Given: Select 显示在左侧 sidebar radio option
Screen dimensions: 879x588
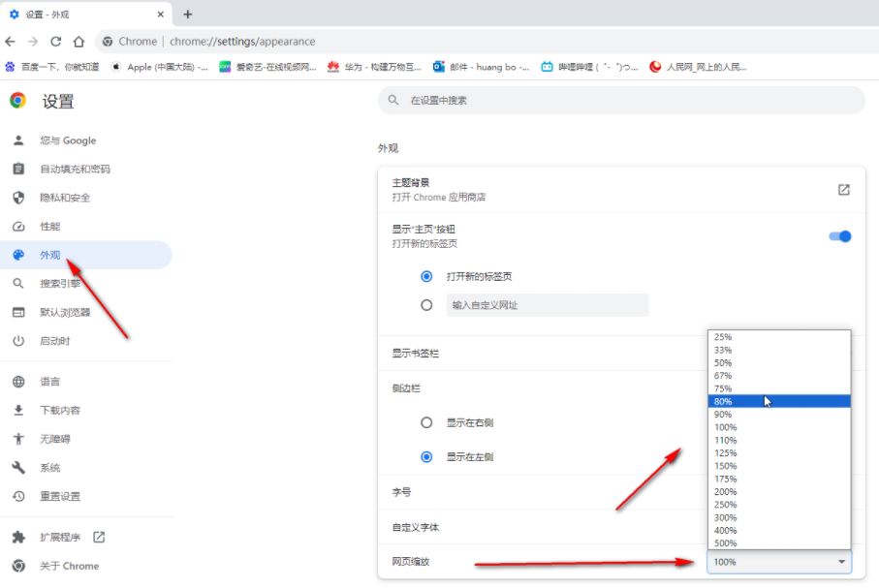Looking at the screenshot, I should [426, 457].
